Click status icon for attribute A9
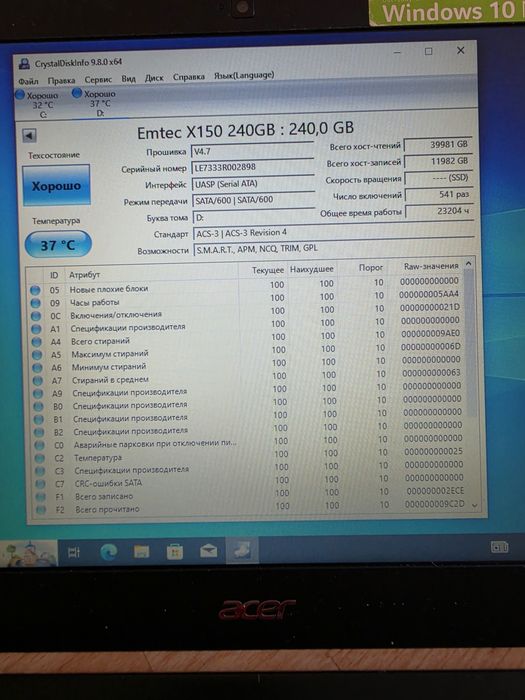 (x=38, y=394)
